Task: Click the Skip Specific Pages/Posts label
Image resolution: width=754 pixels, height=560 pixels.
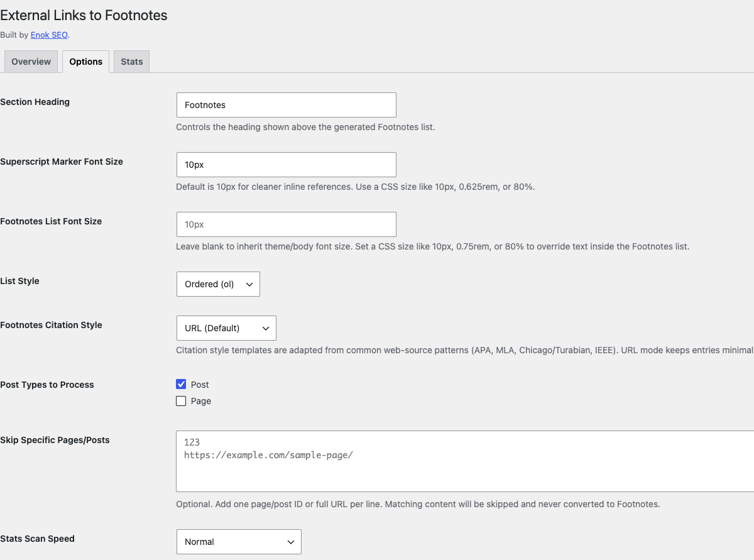Action: coord(55,440)
